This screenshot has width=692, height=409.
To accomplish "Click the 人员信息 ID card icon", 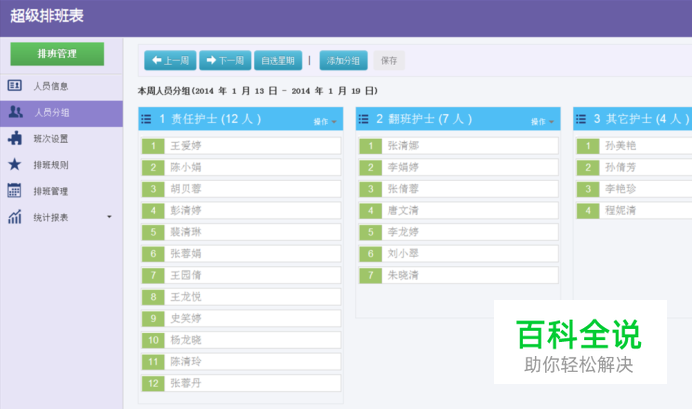I will 14,85.
